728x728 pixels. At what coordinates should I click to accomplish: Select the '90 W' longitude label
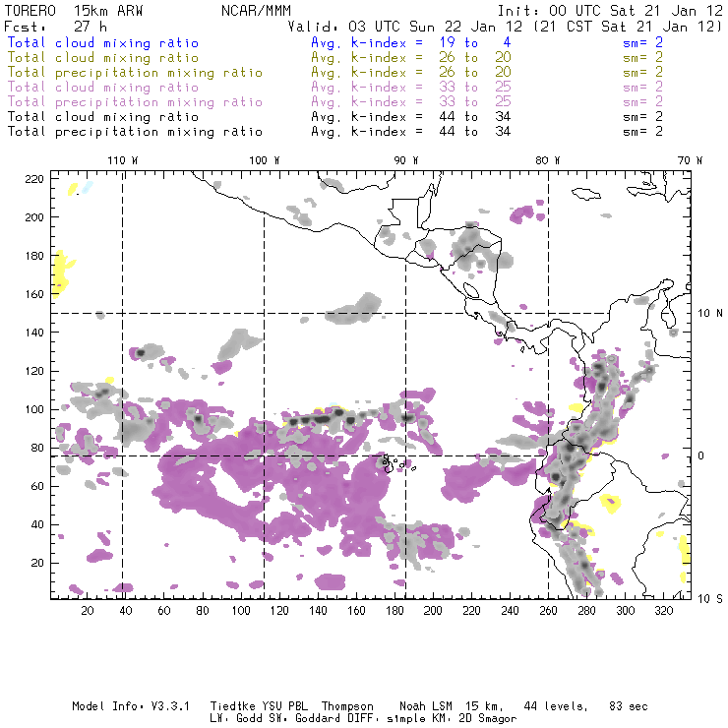(406, 160)
